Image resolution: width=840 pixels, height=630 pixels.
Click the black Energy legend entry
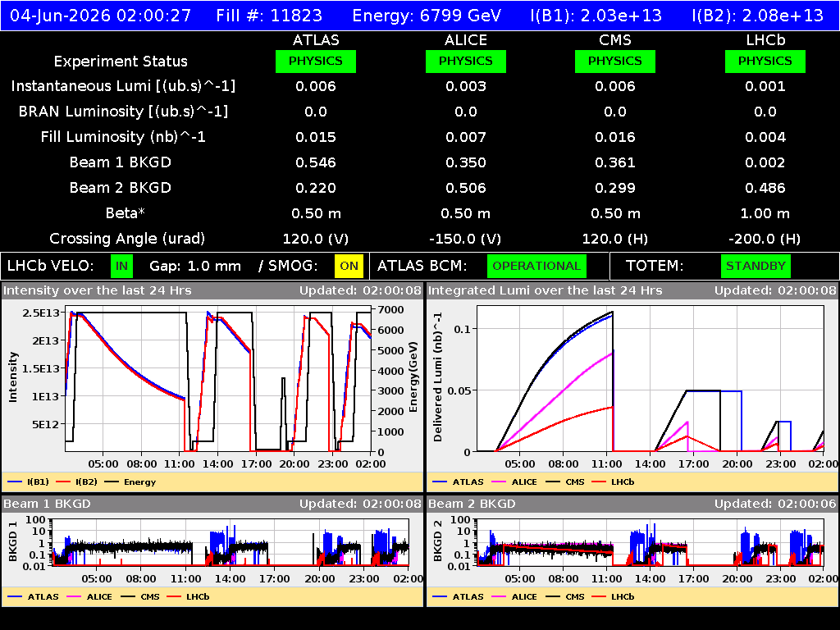pos(130,482)
